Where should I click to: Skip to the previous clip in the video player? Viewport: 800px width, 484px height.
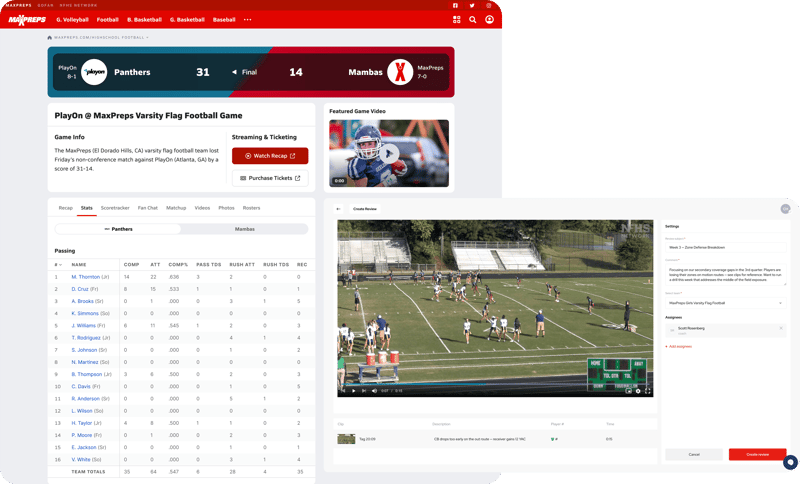(343, 391)
